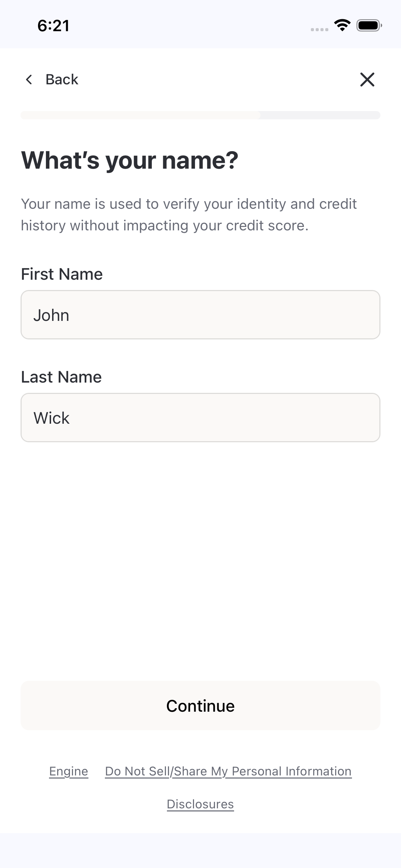Open Do Not Sell/Share My Personal Information
Viewport: 401px width, 868px height.
click(x=228, y=771)
